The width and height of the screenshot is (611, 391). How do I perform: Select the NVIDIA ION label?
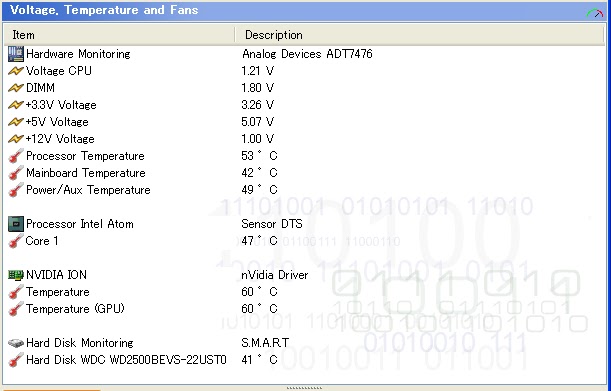click(x=56, y=275)
